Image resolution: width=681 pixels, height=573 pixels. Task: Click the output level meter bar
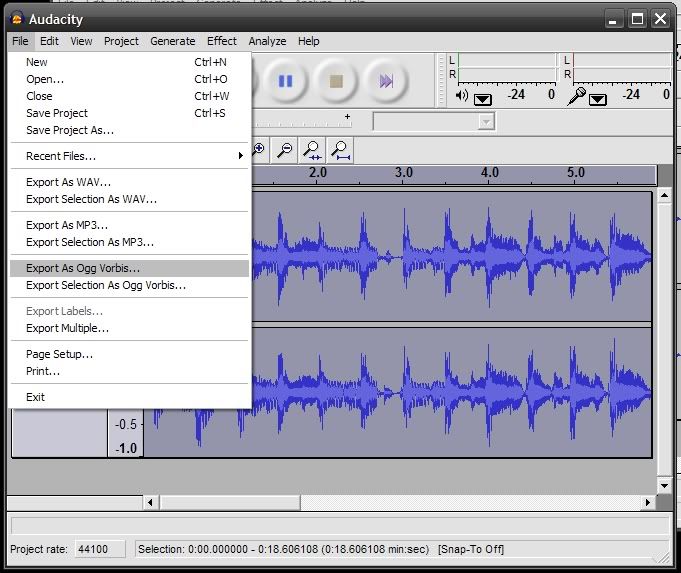pos(507,67)
